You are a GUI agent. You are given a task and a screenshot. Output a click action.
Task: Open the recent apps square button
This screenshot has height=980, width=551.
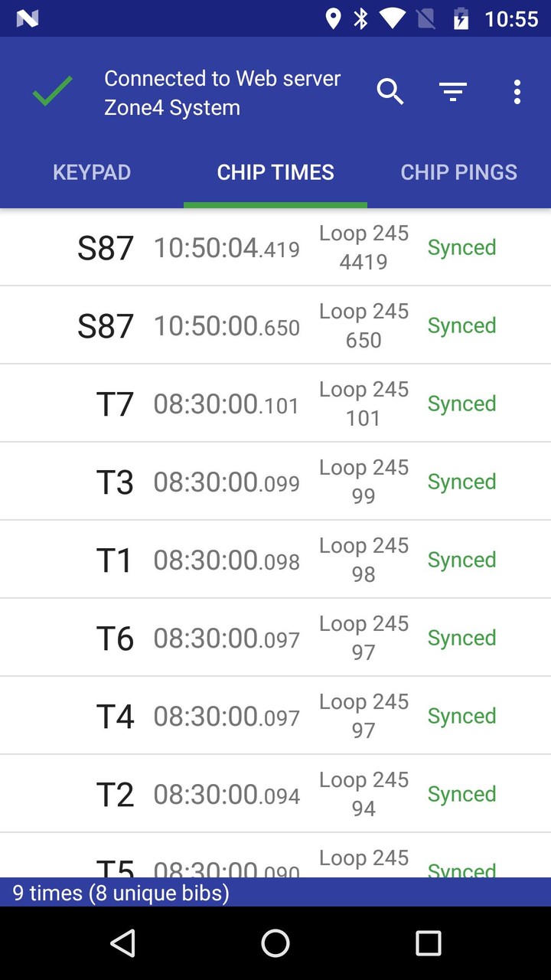pyautogui.click(x=428, y=943)
